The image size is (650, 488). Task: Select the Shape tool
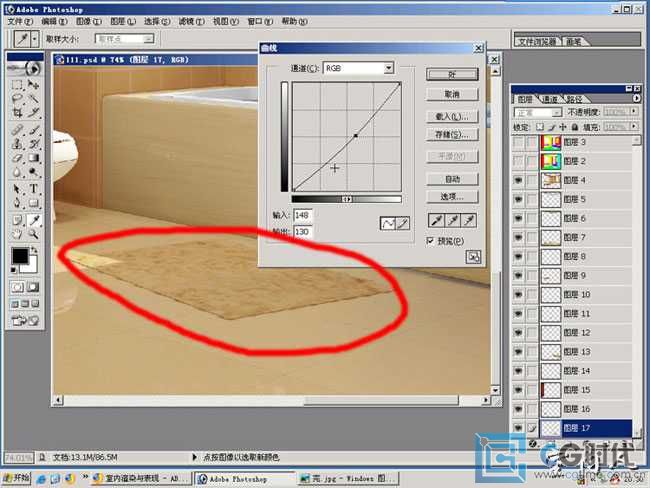pyautogui.click(x=33, y=203)
